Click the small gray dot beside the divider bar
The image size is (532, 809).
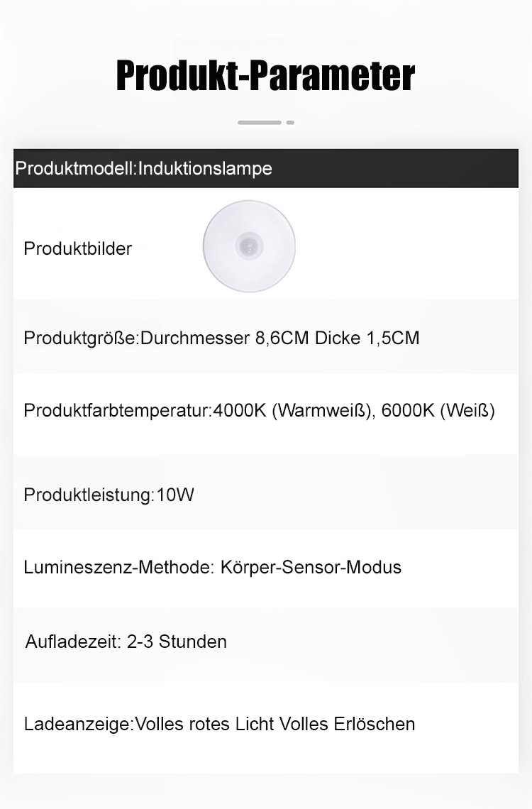[x=290, y=123]
